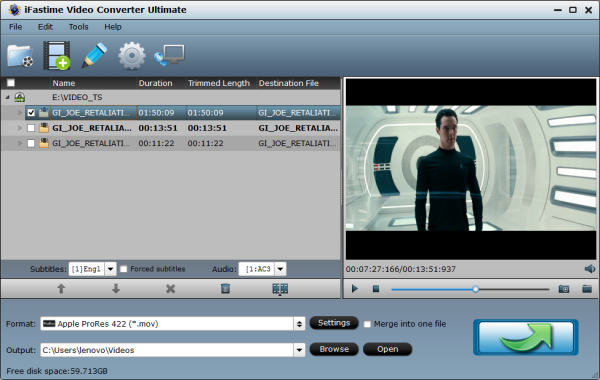Click the Browse button
This screenshot has height=380, width=600.
pyautogui.click(x=334, y=349)
